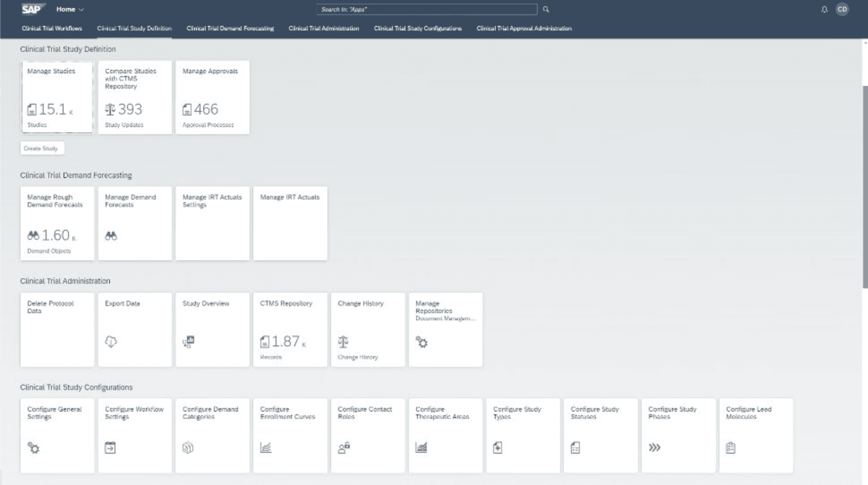Click the Configure Contact Roles person icon
The image size is (868, 485).
coord(344,447)
